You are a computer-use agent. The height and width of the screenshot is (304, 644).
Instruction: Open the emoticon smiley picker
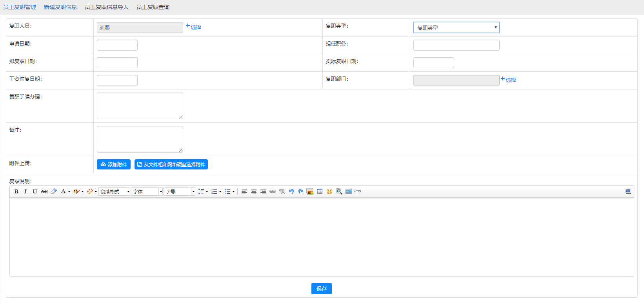pyautogui.click(x=329, y=191)
